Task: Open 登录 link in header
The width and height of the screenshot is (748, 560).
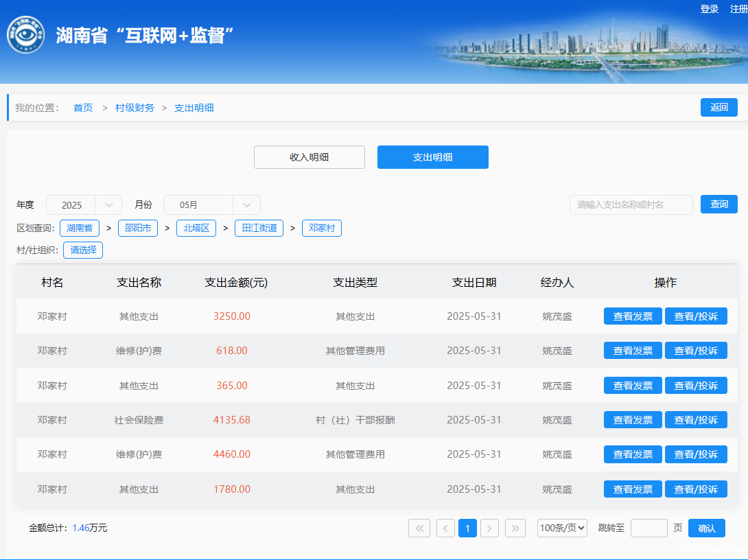Action: (x=709, y=9)
